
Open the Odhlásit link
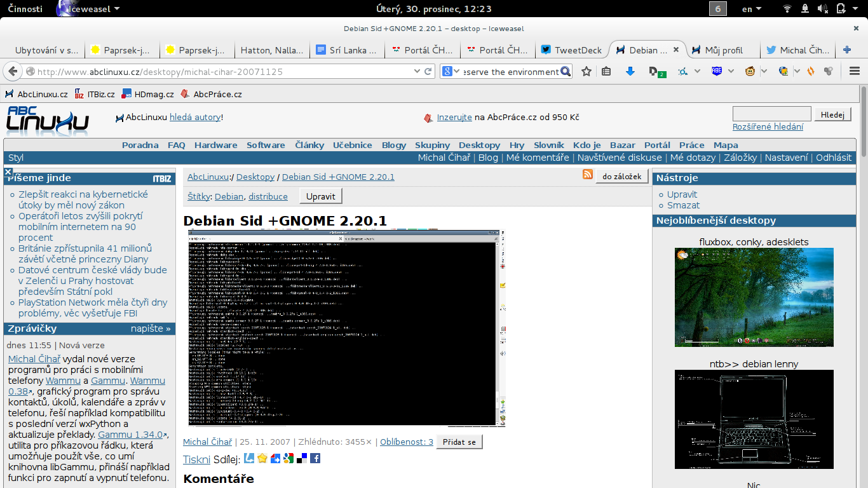coord(834,158)
